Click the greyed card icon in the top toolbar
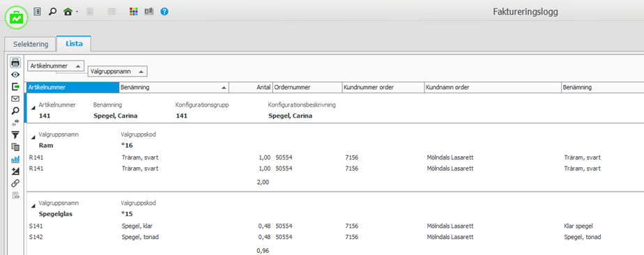Image resolution: width=644 pixels, height=255 pixels. point(112,12)
